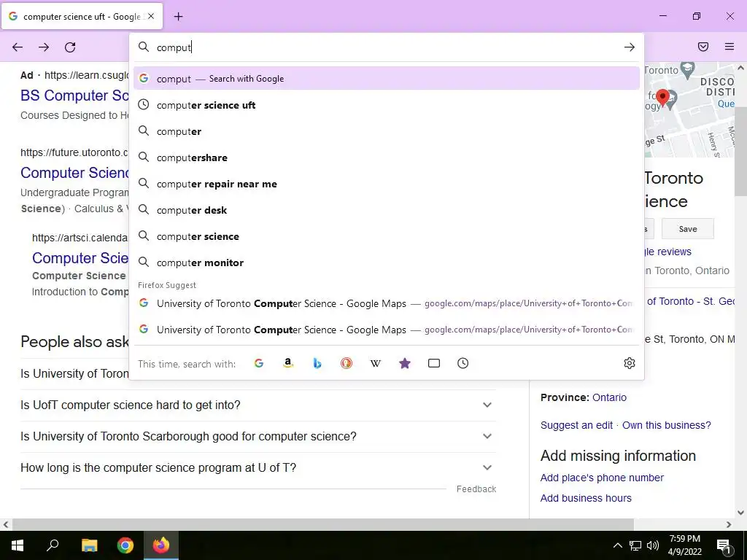Screen dimensions: 747x560
Task: Search this time with DuckDuckGo icon
Action: (x=347, y=363)
